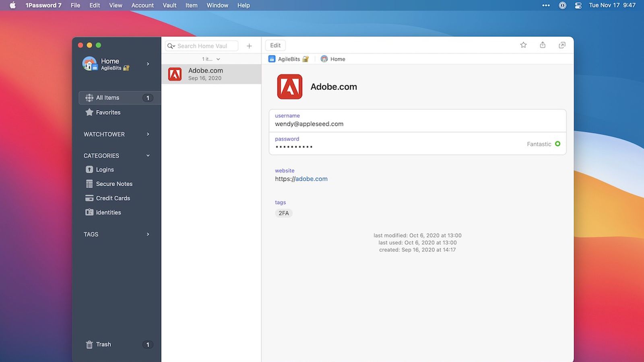Click the WATCHTOWER heading
The image size is (644, 362).
click(104, 134)
